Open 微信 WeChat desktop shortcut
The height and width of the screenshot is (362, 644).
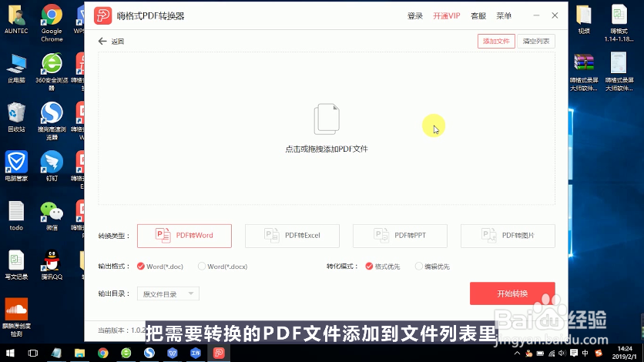coord(52,216)
